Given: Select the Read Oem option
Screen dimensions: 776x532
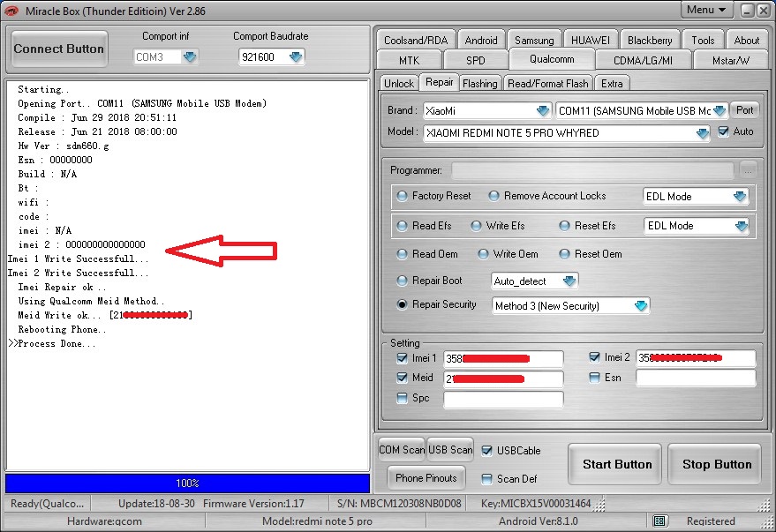Looking at the screenshot, I should coord(402,254).
